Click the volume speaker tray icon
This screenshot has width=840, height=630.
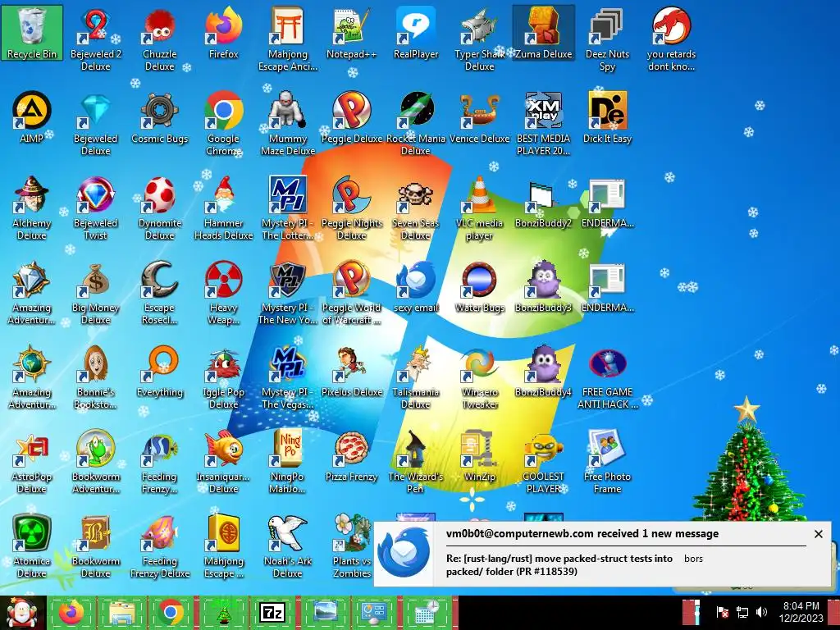[x=761, y=612]
